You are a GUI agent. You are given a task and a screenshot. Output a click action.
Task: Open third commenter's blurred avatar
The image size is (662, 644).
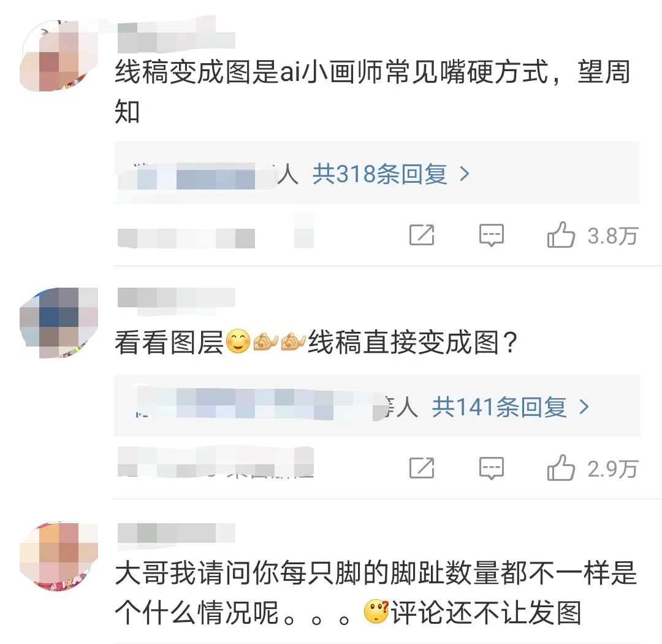[x=59, y=556]
